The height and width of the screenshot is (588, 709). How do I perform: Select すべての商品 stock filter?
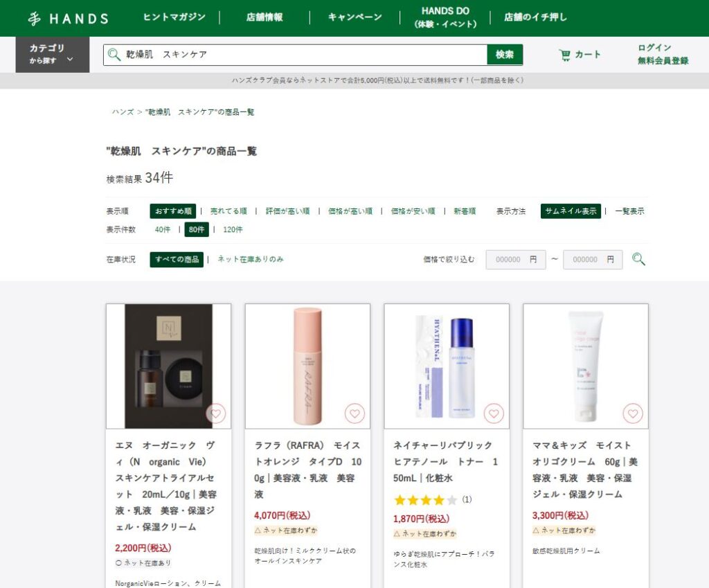(x=177, y=259)
